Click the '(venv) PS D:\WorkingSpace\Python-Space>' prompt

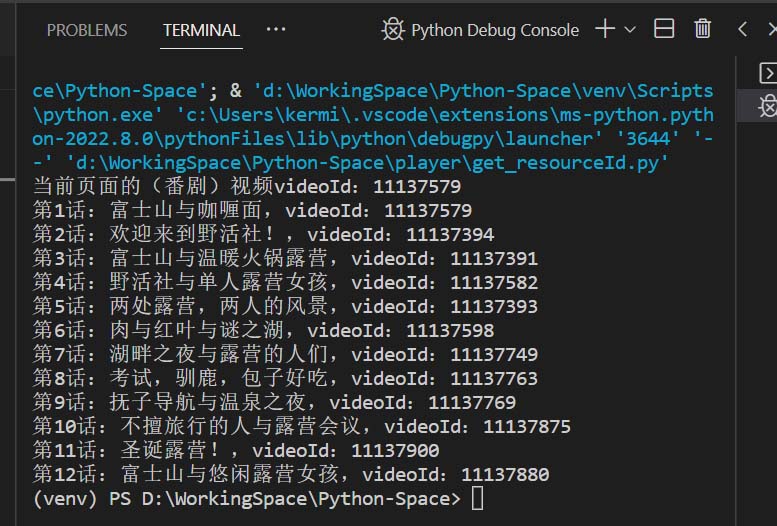(x=247, y=498)
